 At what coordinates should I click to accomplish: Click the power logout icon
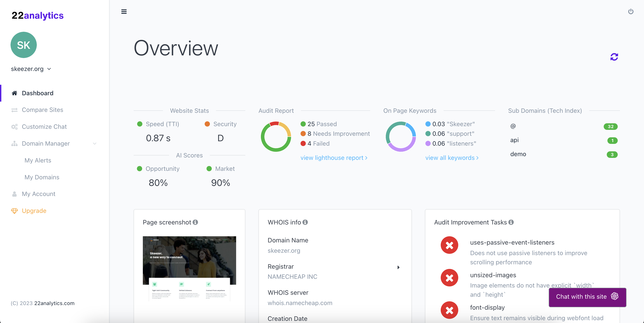(630, 12)
